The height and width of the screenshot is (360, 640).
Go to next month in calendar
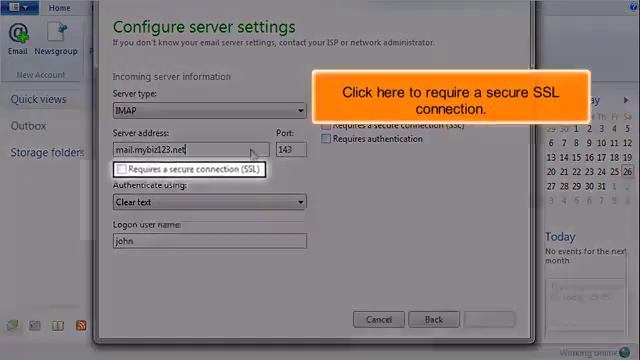click(626, 100)
